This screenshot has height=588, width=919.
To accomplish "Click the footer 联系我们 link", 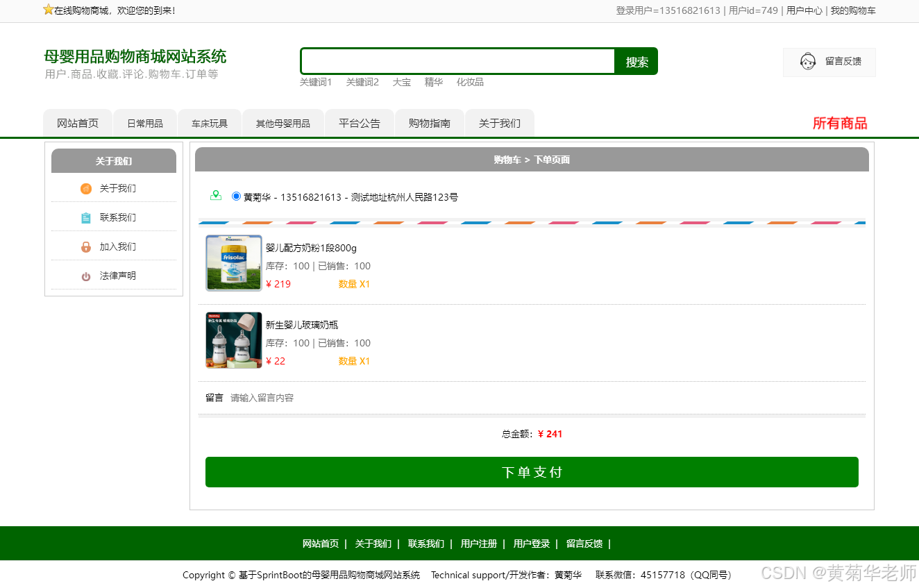I will [426, 544].
